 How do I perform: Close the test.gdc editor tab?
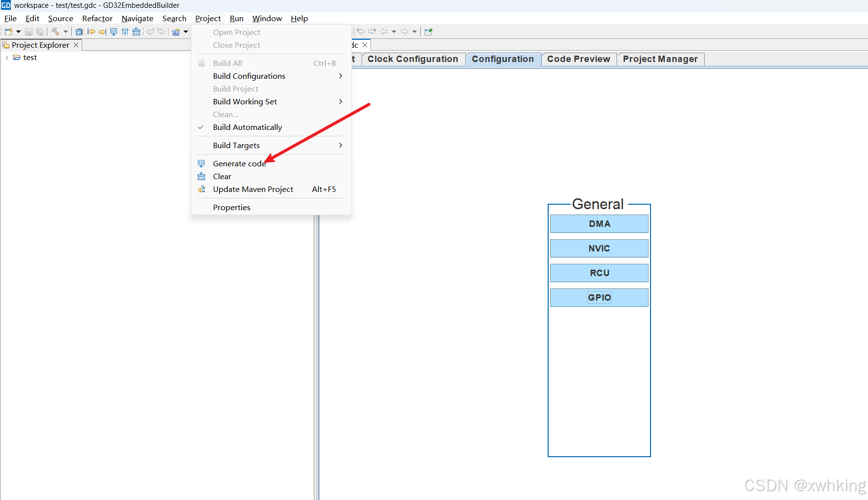(x=365, y=45)
